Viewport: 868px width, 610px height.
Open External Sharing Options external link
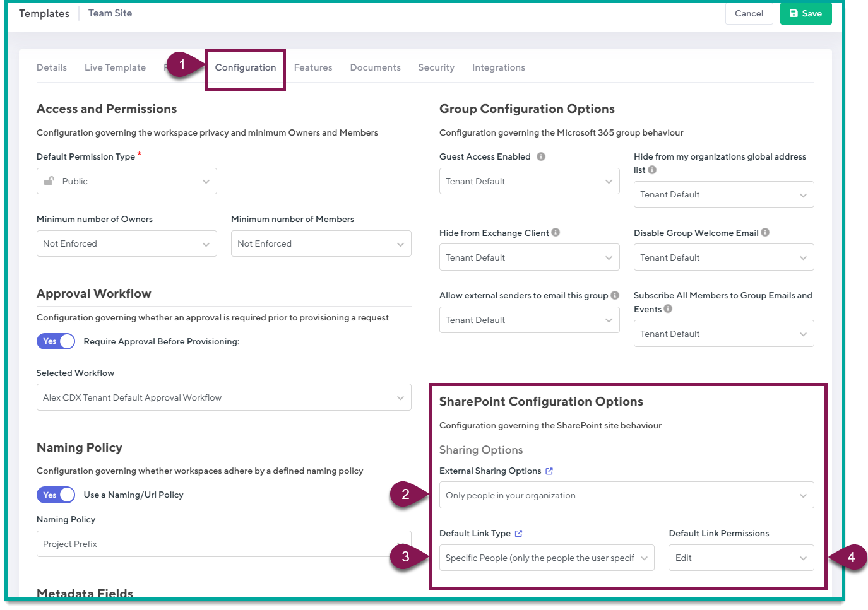549,471
